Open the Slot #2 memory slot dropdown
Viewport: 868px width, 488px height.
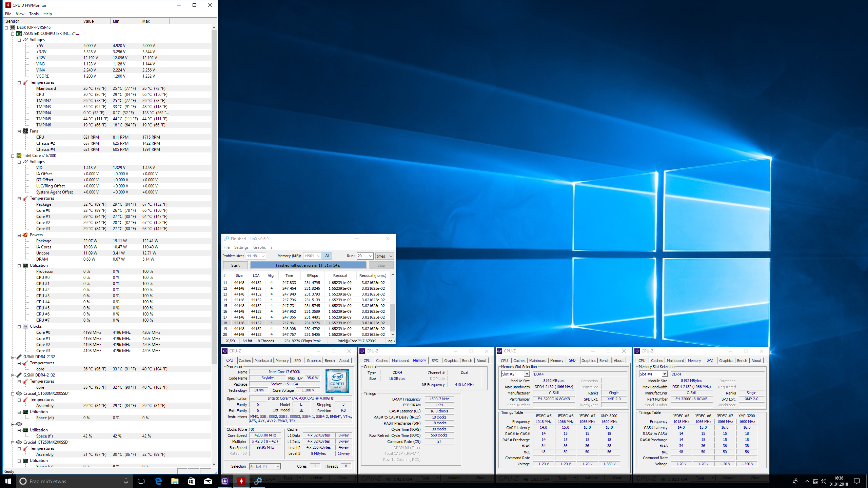click(x=527, y=374)
